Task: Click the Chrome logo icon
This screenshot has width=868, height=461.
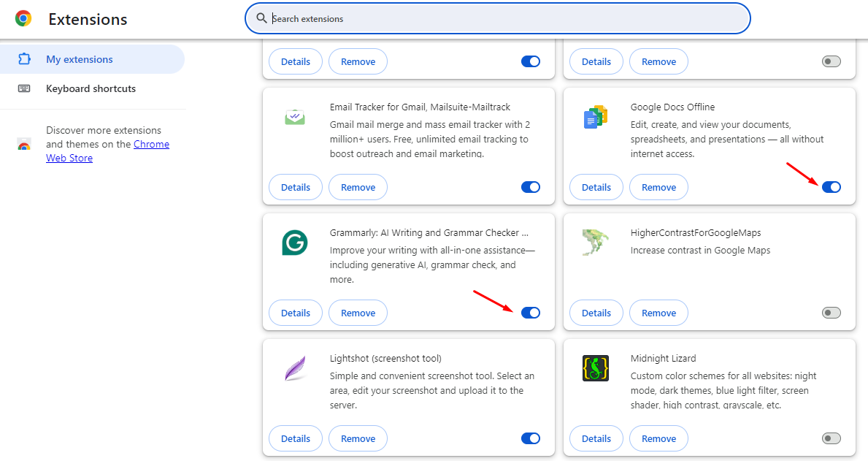Action: pos(23,19)
